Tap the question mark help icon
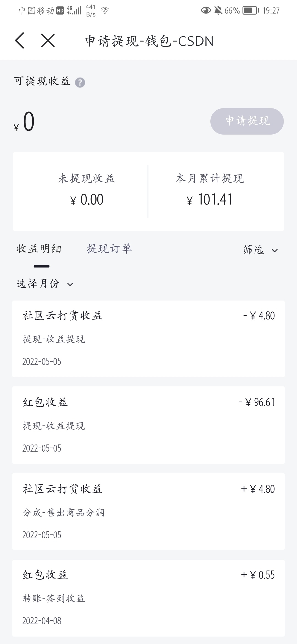This screenshot has width=297, height=644. click(x=80, y=83)
